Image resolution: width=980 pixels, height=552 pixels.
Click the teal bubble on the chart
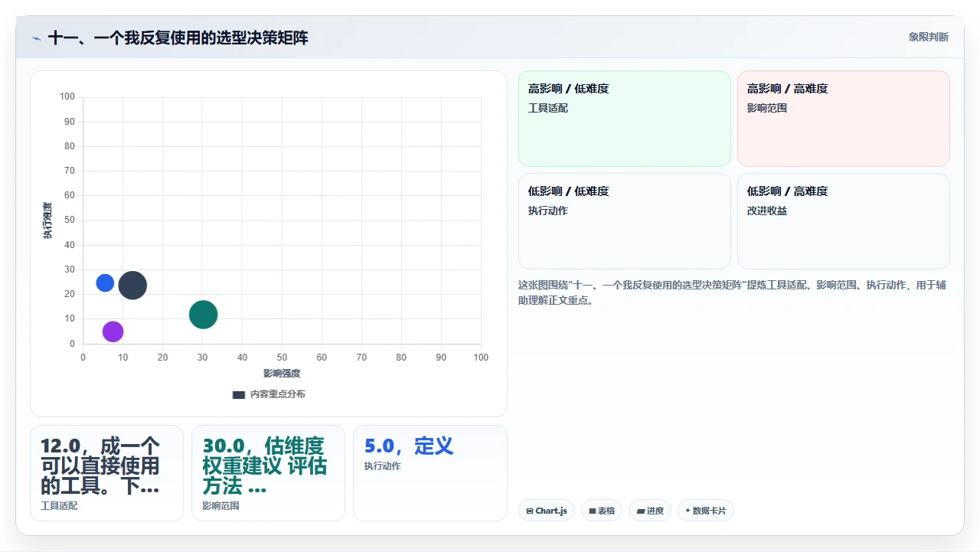pyautogui.click(x=203, y=315)
